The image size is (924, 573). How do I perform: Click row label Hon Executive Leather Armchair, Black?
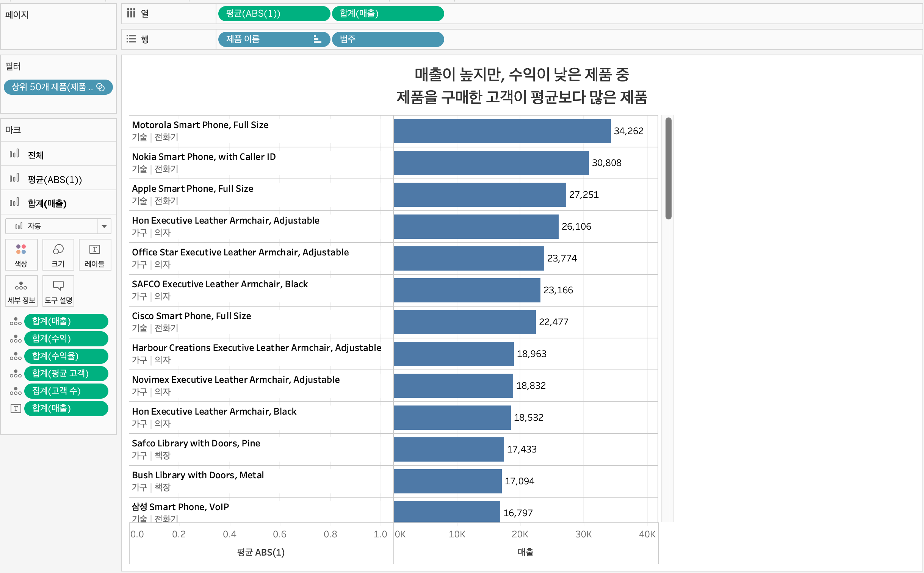click(x=214, y=411)
